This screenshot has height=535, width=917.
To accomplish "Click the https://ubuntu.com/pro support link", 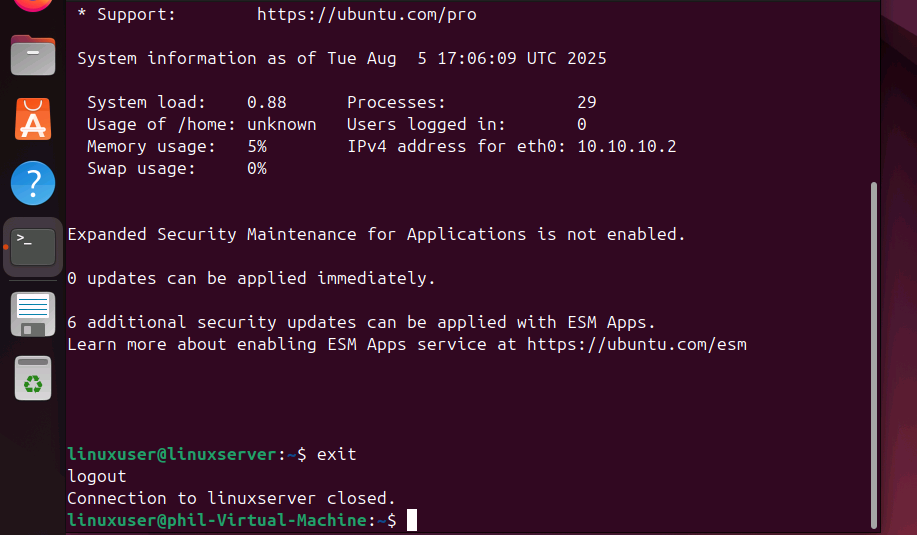I will tap(366, 15).
